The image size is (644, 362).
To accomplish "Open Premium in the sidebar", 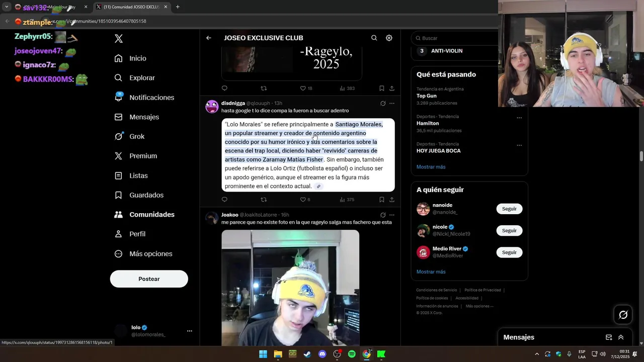I will tap(135, 156).
